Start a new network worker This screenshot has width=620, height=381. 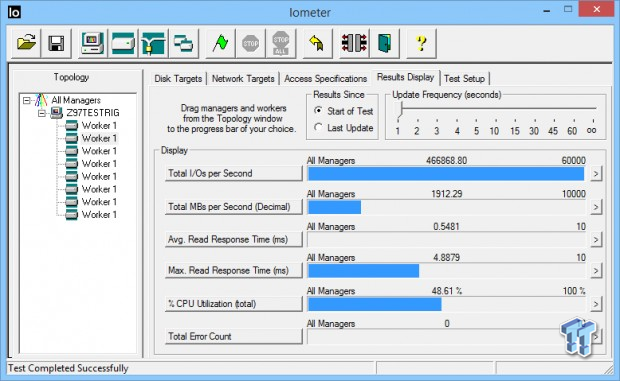click(x=153, y=43)
